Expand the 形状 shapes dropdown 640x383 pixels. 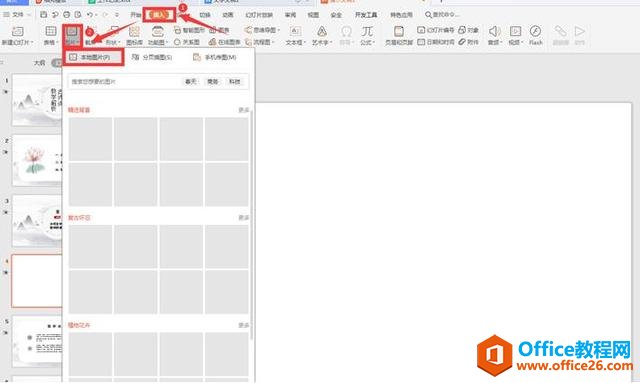[x=112, y=42]
